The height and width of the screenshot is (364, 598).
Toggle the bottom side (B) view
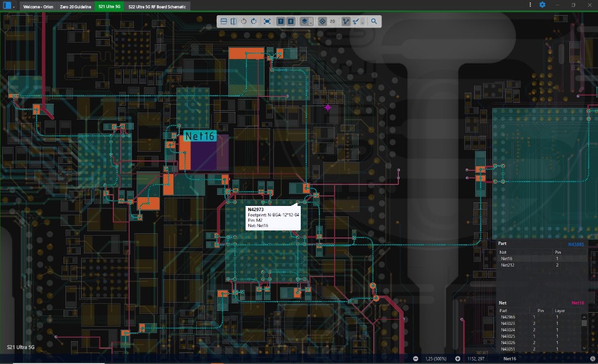291,22
